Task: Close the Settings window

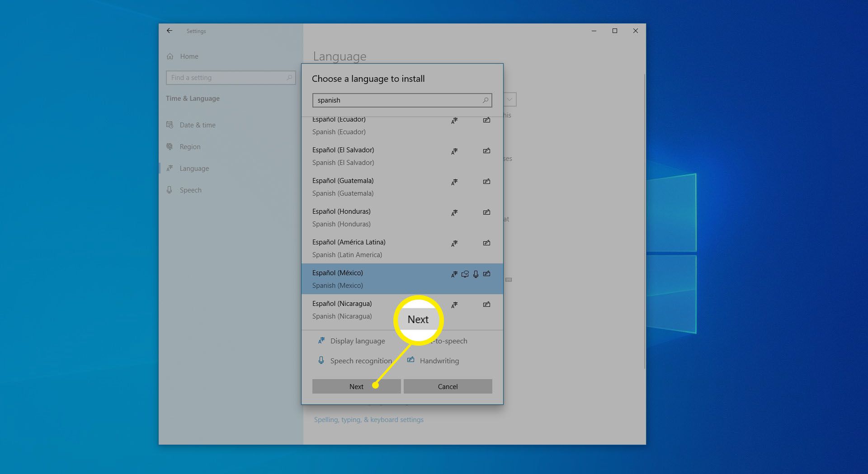Action: (636, 31)
